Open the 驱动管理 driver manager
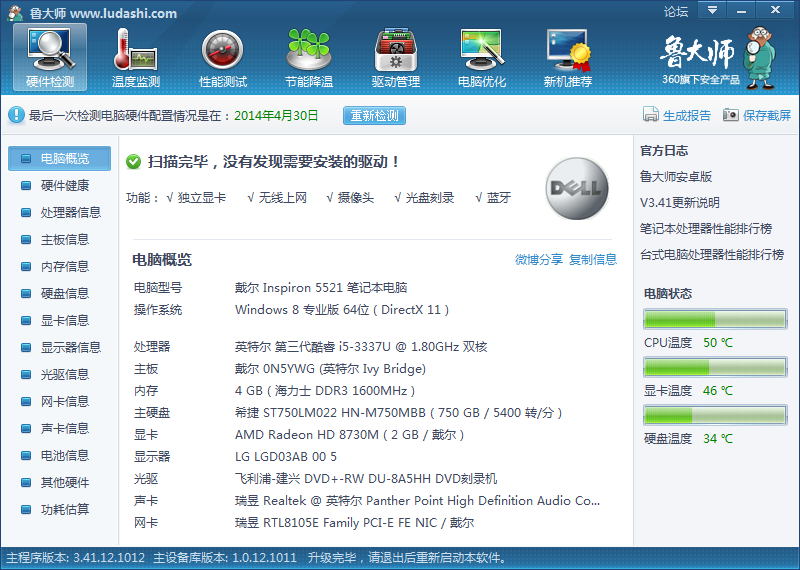800x570 pixels. pyautogui.click(x=395, y=57)
